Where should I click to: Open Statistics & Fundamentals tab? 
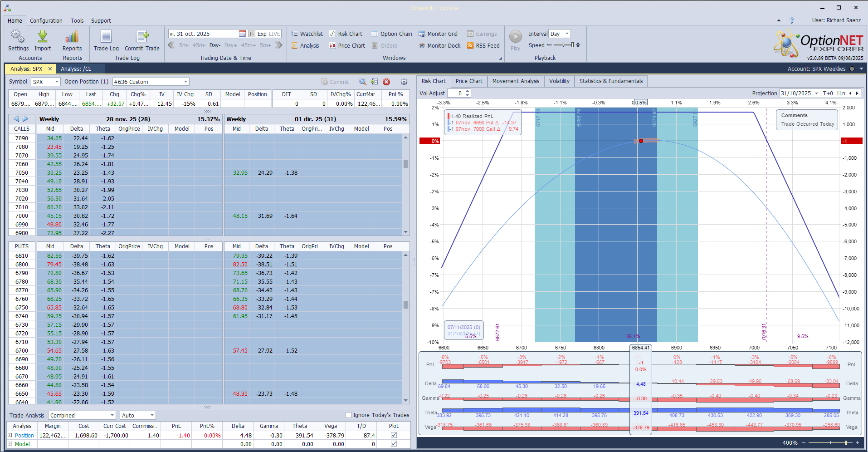611,81
